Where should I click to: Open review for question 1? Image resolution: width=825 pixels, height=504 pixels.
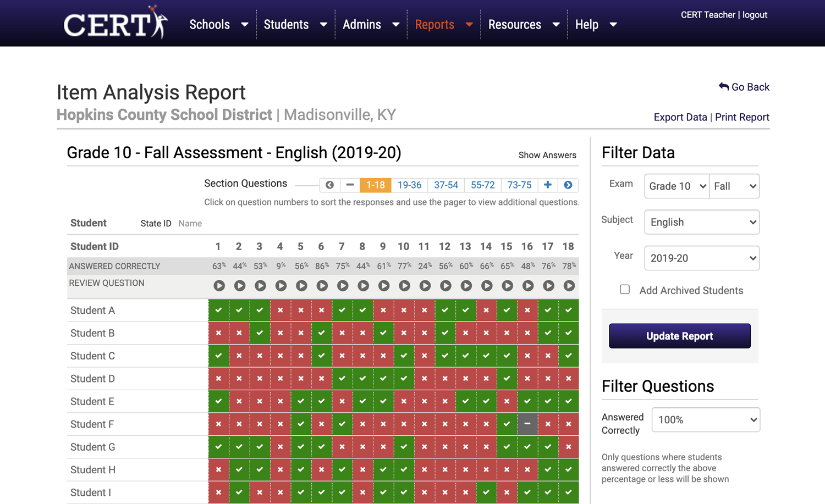pyautogui.click(x=219, y=285)
